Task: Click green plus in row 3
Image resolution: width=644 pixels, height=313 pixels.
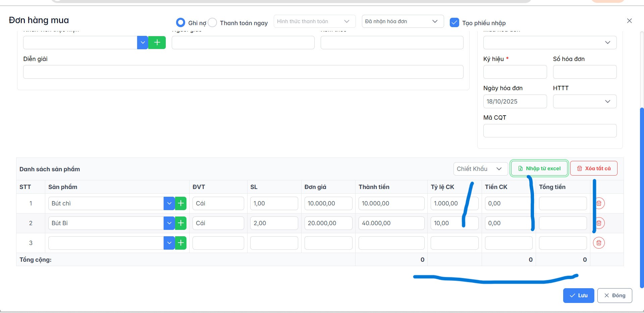Action: (181, 243)
